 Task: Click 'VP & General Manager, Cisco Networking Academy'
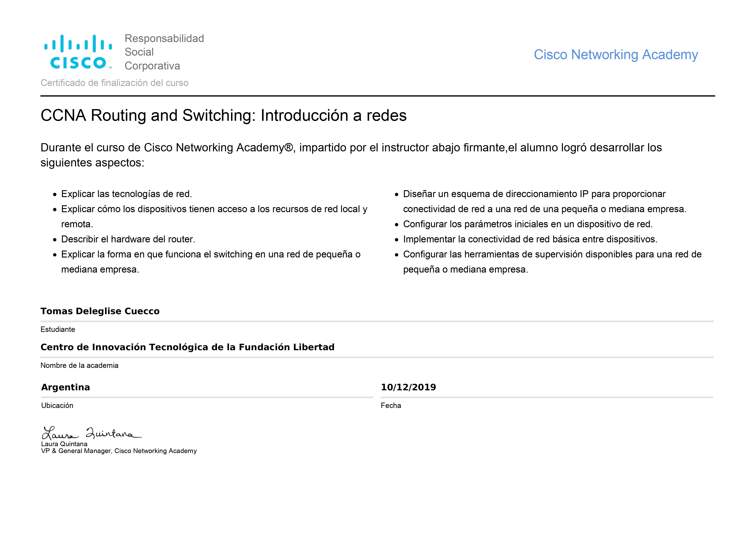point(119,451)
